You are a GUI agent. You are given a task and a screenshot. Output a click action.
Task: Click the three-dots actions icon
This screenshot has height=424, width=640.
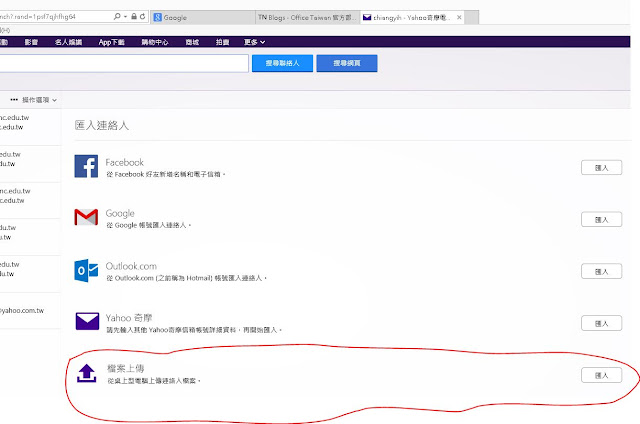tap(14, 100)
